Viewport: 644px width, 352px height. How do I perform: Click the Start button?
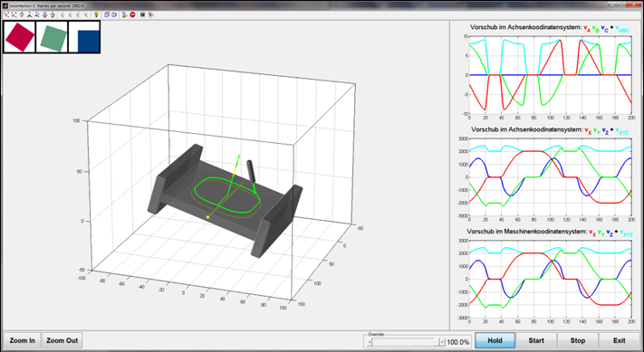coord(536,340)
